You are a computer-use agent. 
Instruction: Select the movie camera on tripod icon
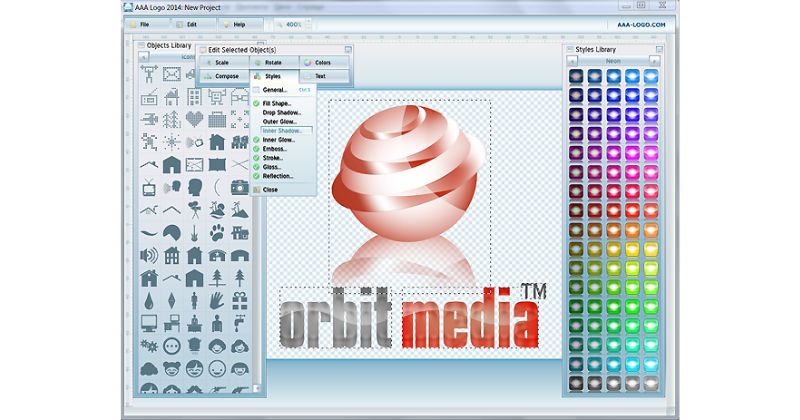[x=194, y=210]
